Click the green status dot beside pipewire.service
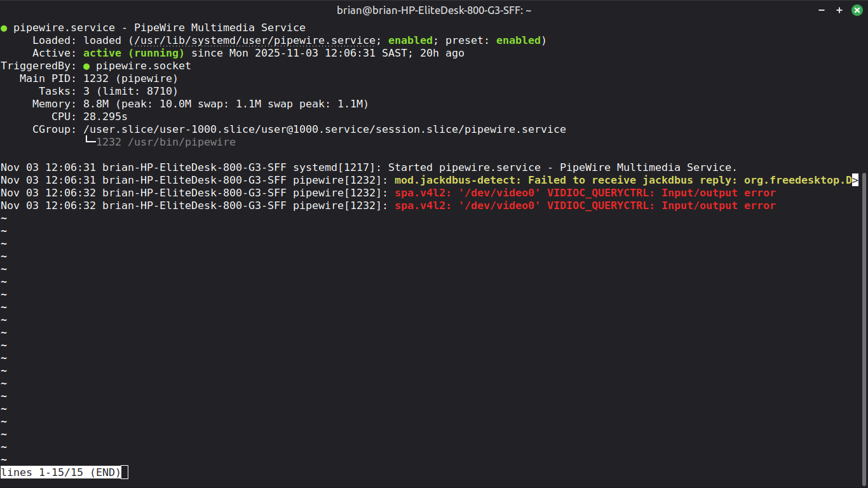This screenshot has height=488, width=868. click(4, 28)
